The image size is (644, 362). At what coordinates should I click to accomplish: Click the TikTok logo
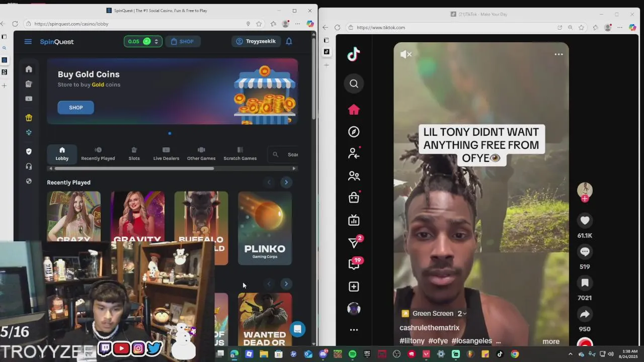[354, 54]
